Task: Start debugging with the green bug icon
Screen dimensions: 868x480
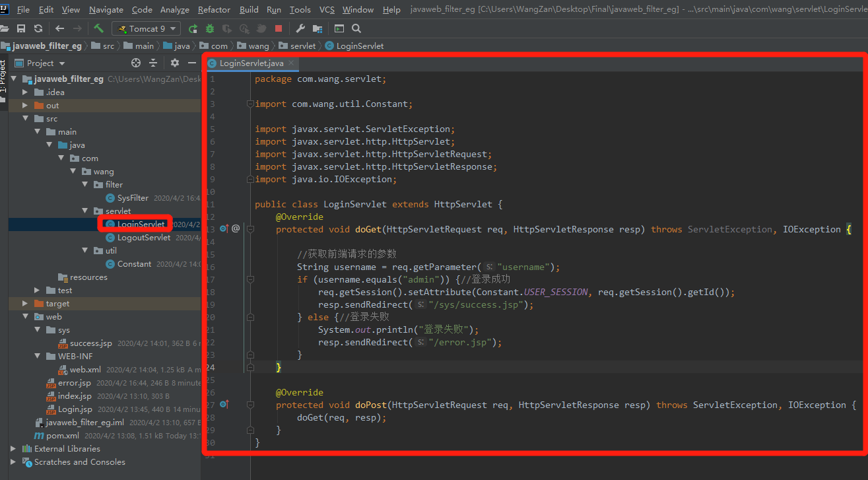Action: click(x=210, y=28)
